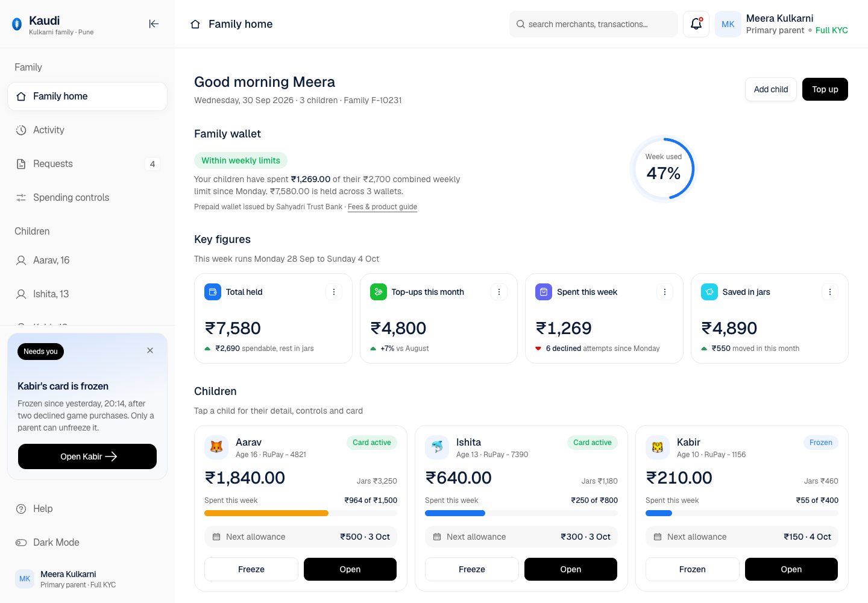
Task: Open Spending controls page
Action: (87, 198)
